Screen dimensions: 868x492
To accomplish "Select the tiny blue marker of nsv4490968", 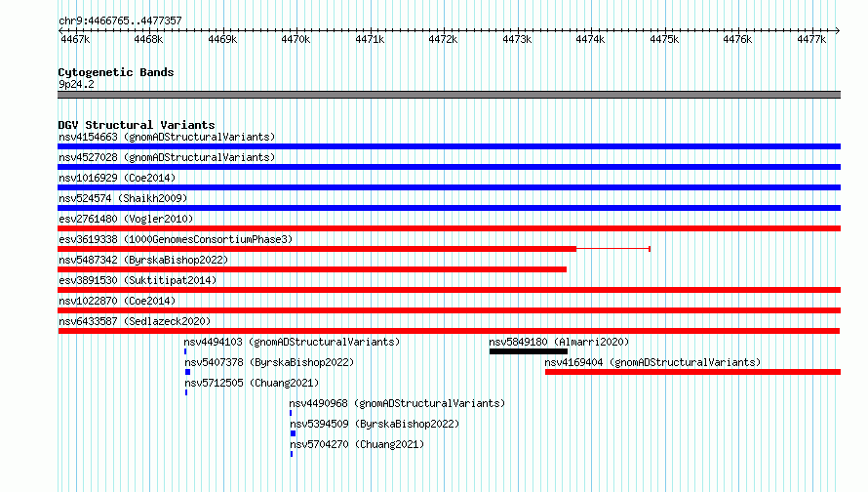I will click(290, 413).
